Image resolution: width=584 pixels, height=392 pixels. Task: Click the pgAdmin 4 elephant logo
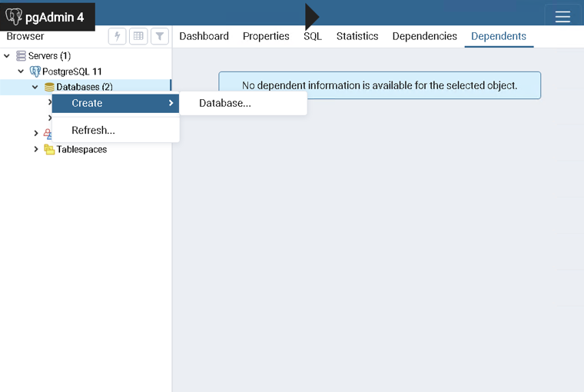(x=14, y=16)
